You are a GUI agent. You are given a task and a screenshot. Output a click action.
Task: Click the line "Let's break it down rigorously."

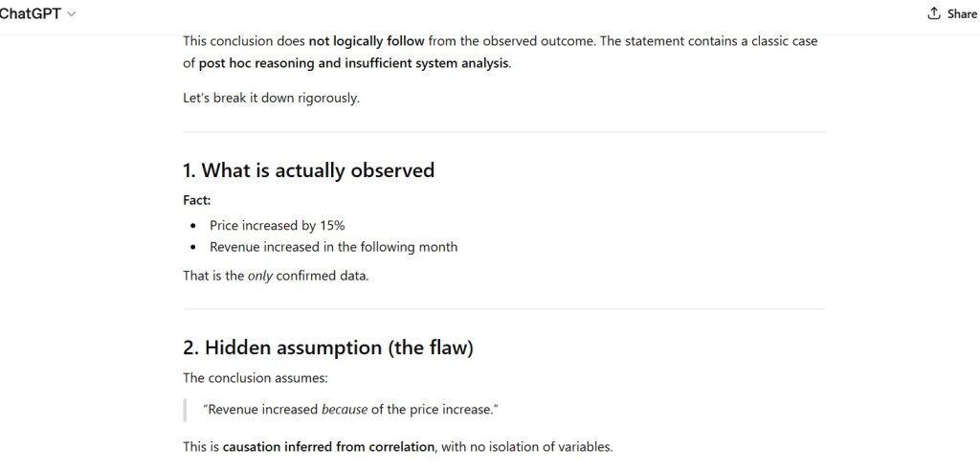[271, 98]
